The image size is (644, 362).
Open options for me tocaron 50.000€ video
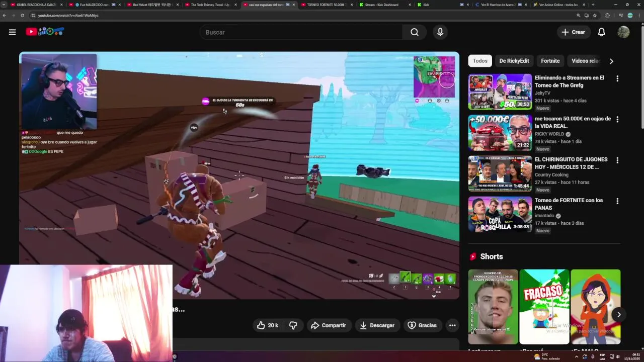coord(617,119)
